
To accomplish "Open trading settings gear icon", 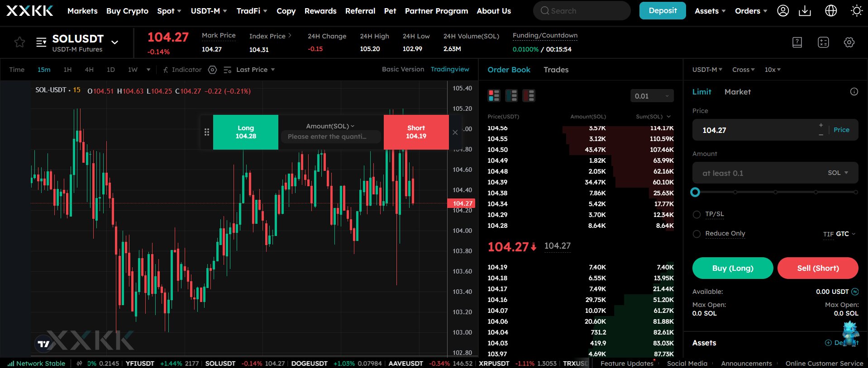I will tap(849, 42).
